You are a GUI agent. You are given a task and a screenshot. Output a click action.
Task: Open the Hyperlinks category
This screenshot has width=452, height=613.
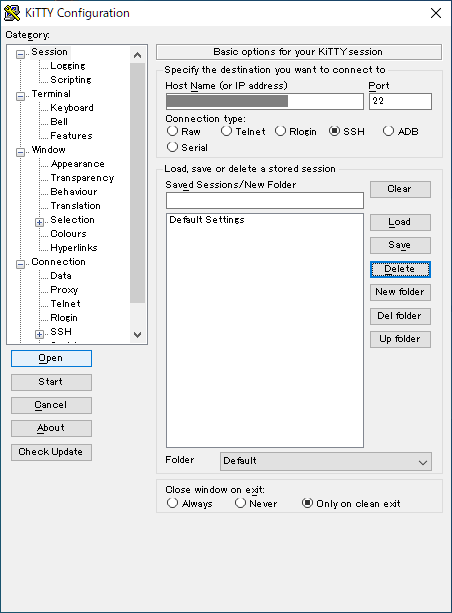tap(74, 248)
